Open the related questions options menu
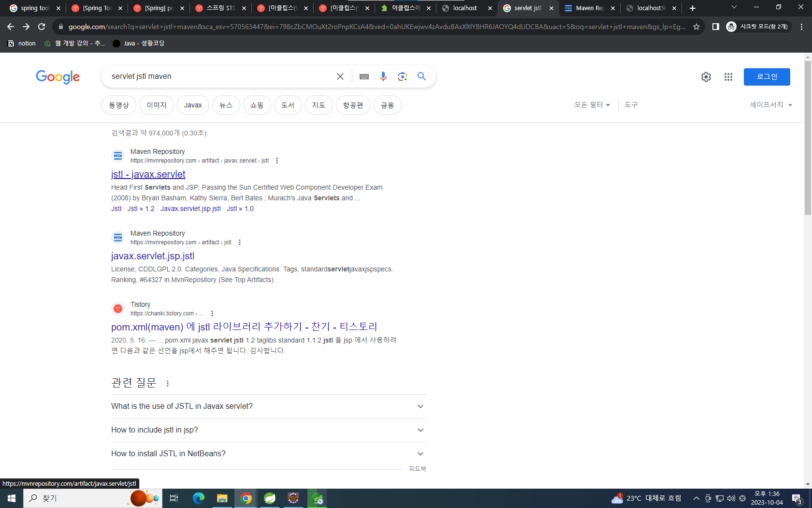Screen dimensions: 812x508 tap(168, 384)
